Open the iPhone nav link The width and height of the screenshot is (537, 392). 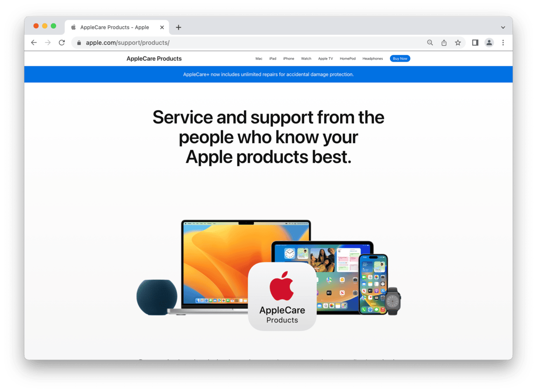[x=289, y=59]
